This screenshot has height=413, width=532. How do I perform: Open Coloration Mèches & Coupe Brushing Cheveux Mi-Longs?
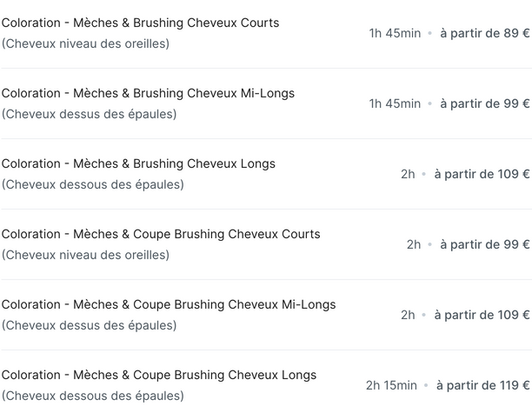[266, 315]
